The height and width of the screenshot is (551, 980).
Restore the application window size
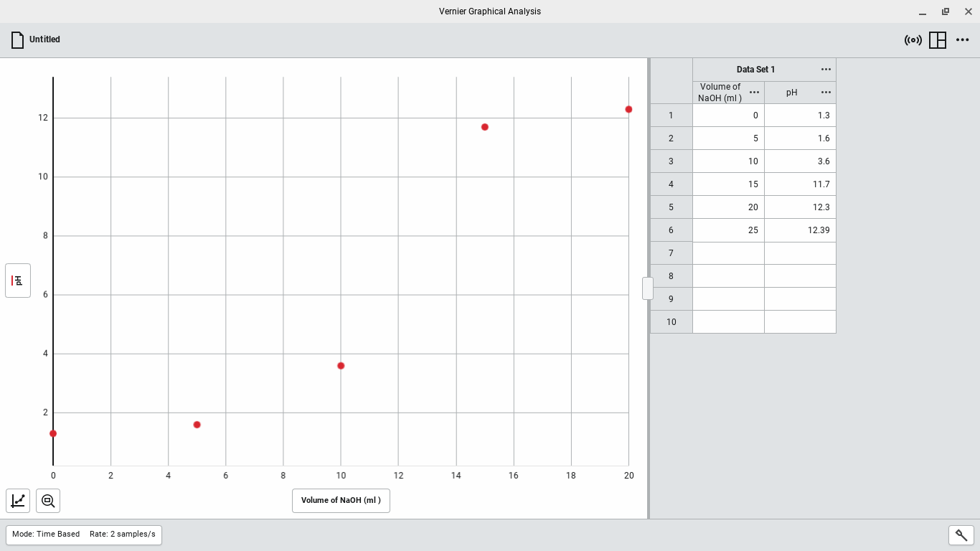[x=945, y=11]
